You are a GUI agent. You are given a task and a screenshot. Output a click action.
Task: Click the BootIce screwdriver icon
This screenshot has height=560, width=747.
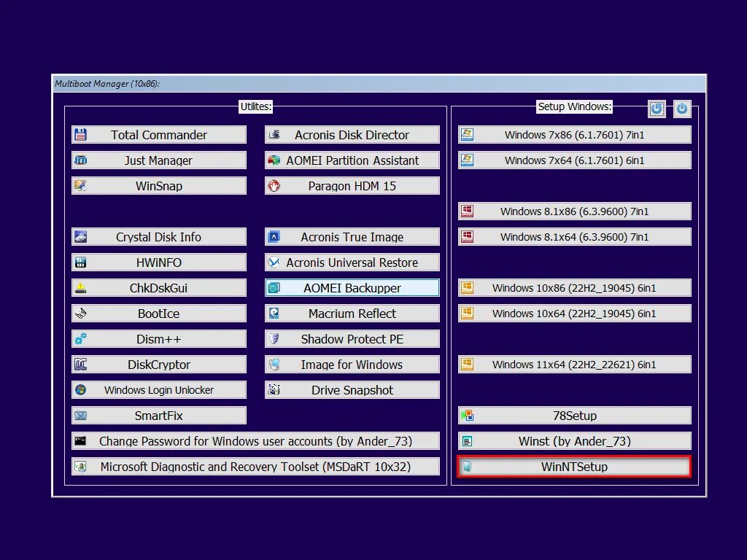pyautogui.click(x=80, y=313)
